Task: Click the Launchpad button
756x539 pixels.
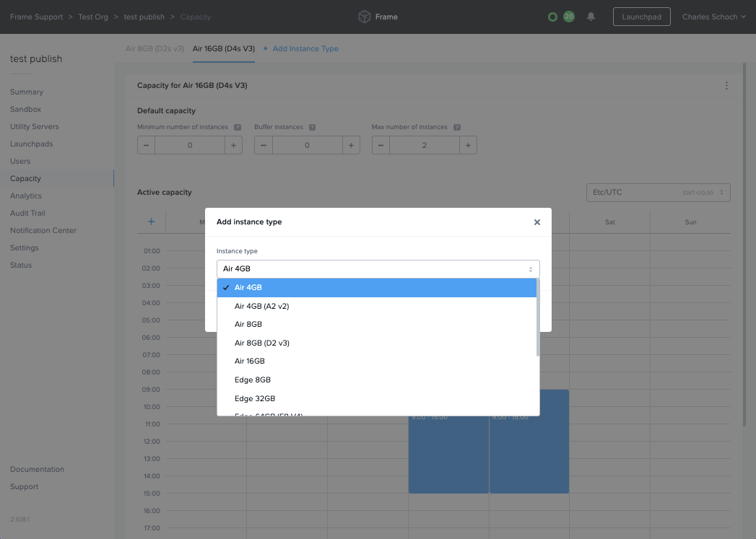Action: tap(641, 16)
